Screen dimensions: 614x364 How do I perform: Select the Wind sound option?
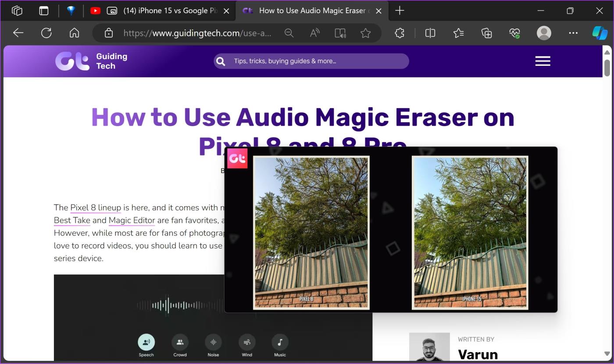247,346
